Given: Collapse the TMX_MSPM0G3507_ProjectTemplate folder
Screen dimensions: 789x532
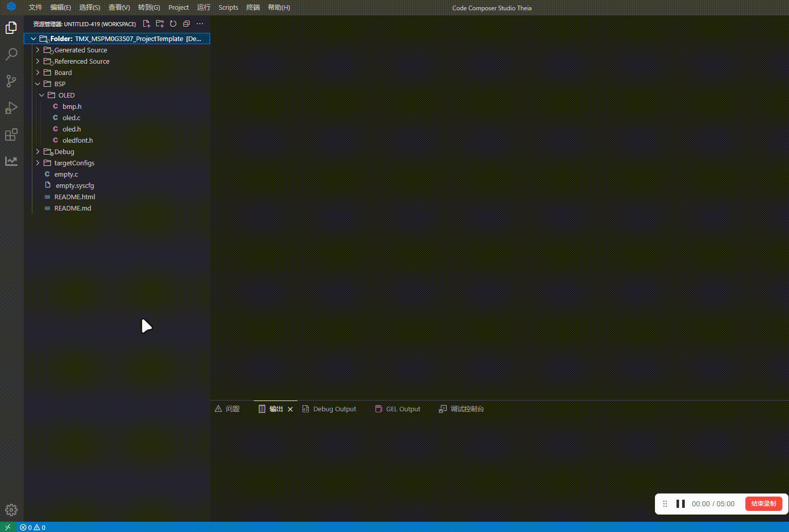Looking at the screenshot, I should coord(33,39).
